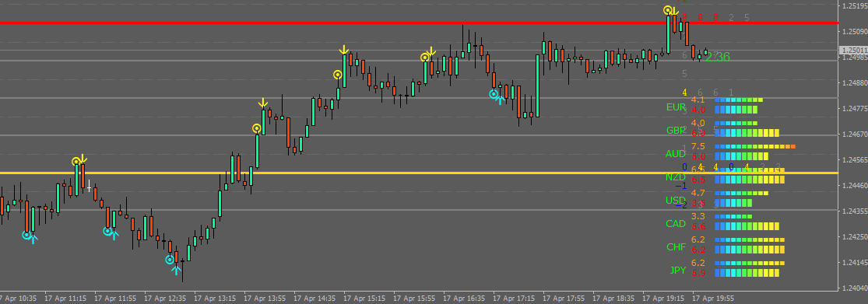Click the 1.24670 price axis label
Image resolution: width=868 pixels, height=304 pixels.
(854, 135)
